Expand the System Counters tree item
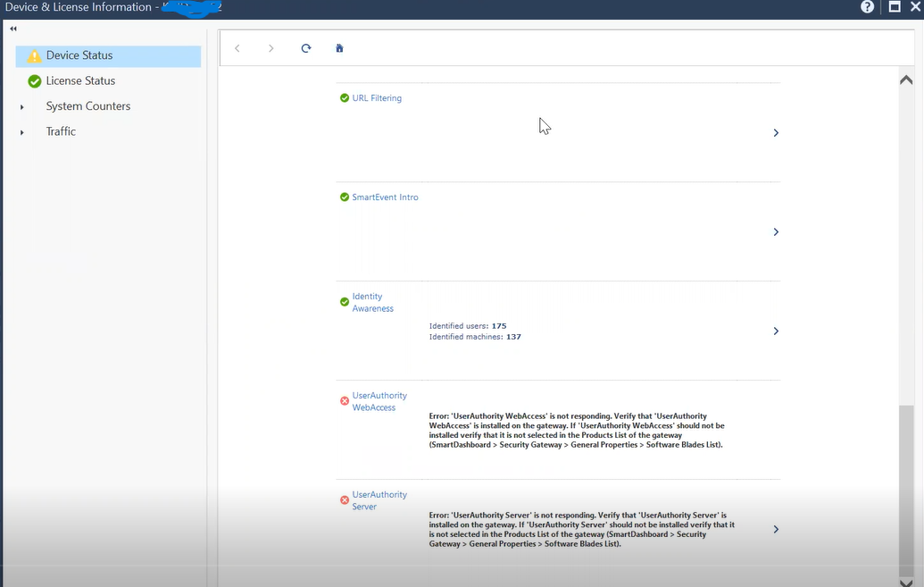This screenshot has width=924, height=587. pos(21,105)
